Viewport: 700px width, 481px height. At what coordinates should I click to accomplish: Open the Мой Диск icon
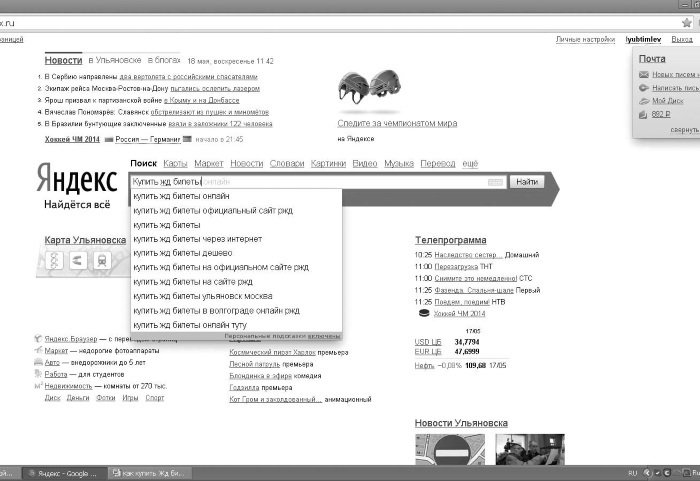click(x=643, y=101)
